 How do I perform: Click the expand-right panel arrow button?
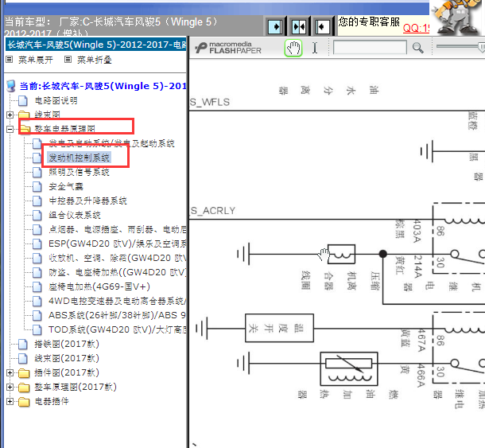point(275,26)
